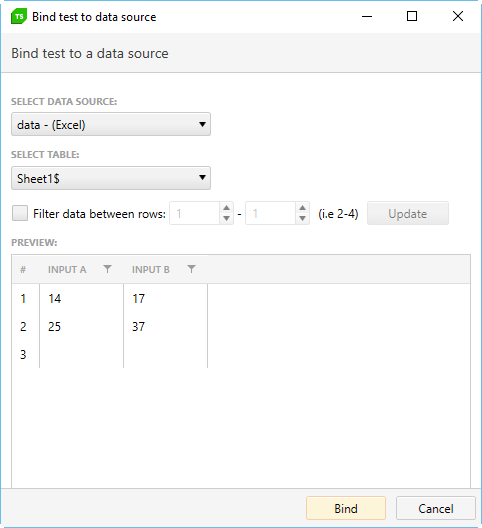
Task: Select the INPUT B column header
Action: click(x=151, y=269)
